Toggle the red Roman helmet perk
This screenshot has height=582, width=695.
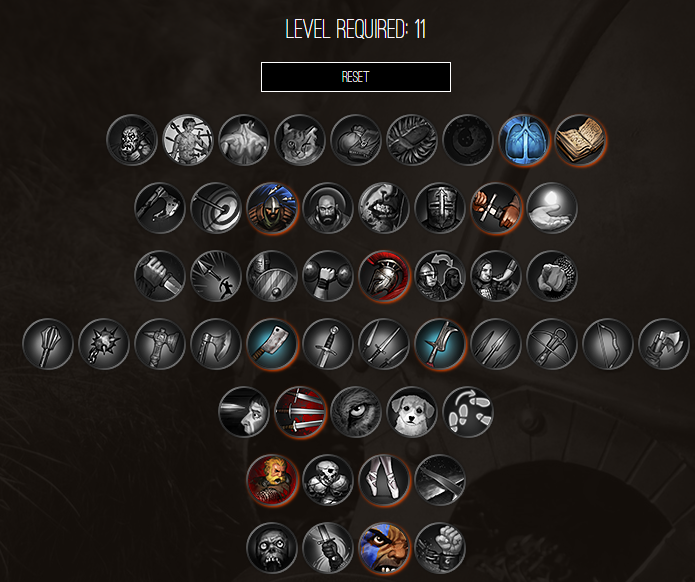coord(384,276)
